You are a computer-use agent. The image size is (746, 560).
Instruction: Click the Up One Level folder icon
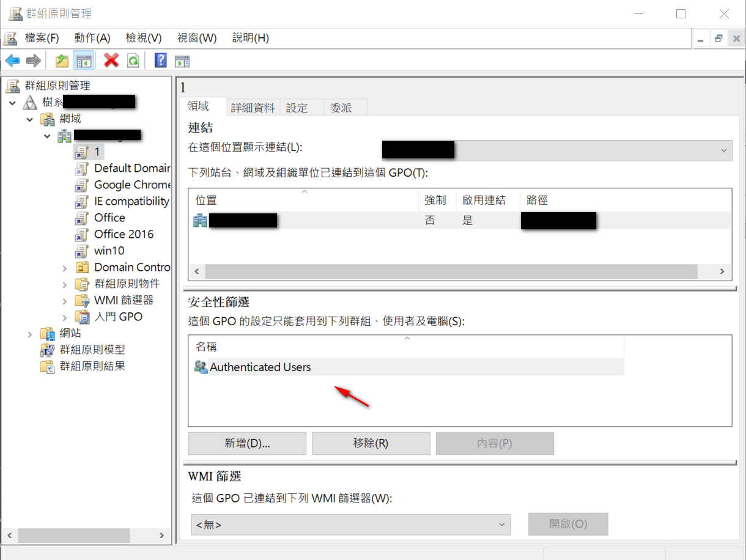[62, 61]
